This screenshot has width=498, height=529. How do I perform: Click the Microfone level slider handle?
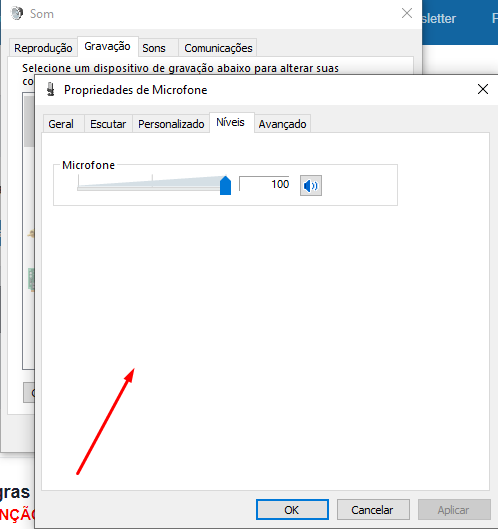tap(225, 185)
